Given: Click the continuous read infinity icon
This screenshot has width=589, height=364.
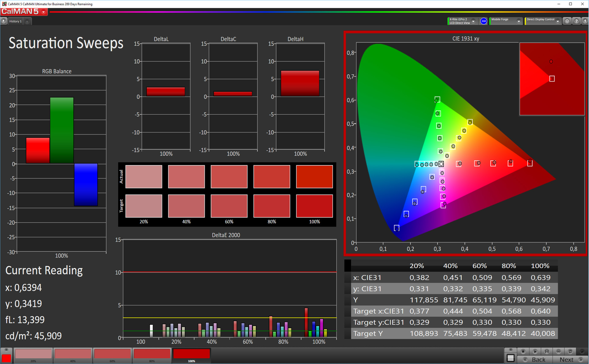Looking at the screenshot, I should pyautogui.click(x=558, y=351).
